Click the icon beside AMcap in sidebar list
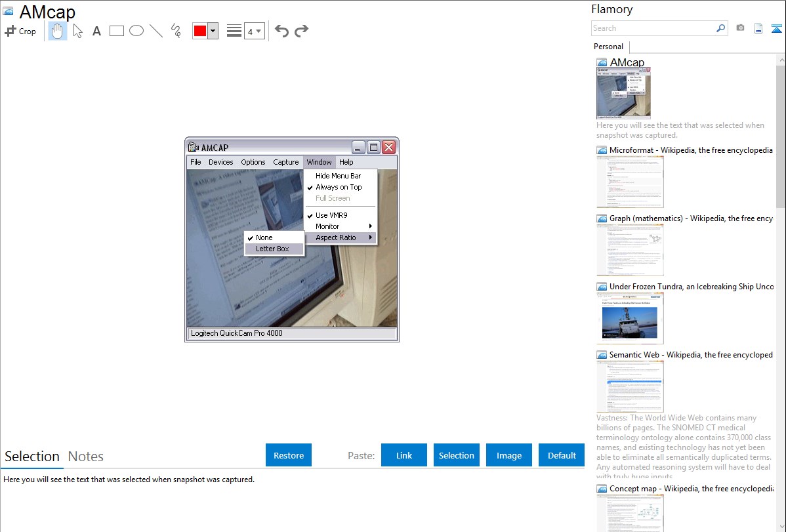Viewport: 786px width, 532px height. 602,62
